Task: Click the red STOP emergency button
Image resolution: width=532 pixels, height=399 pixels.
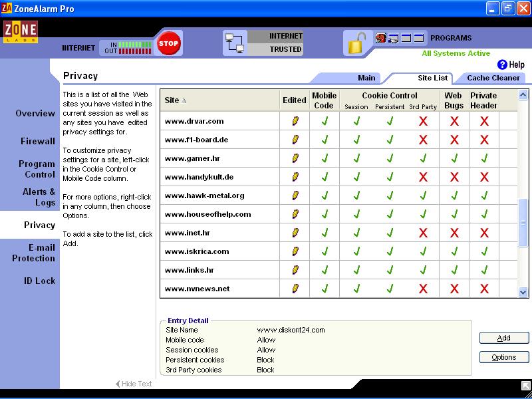Action: click(x=169, y=44)
